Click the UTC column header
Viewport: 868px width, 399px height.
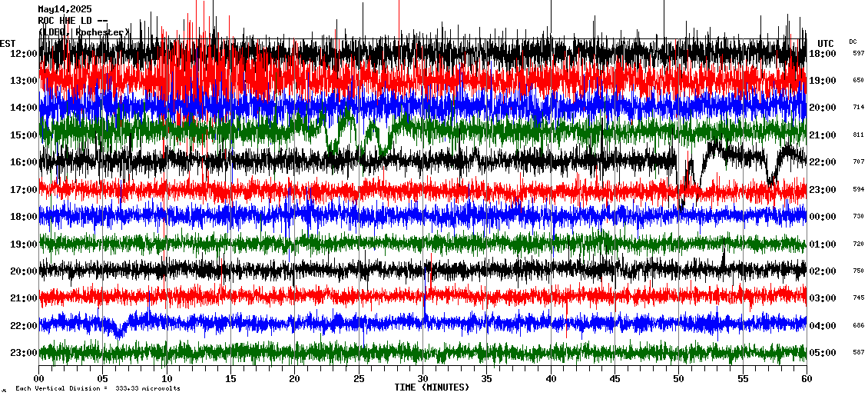(x=826, y=43)
